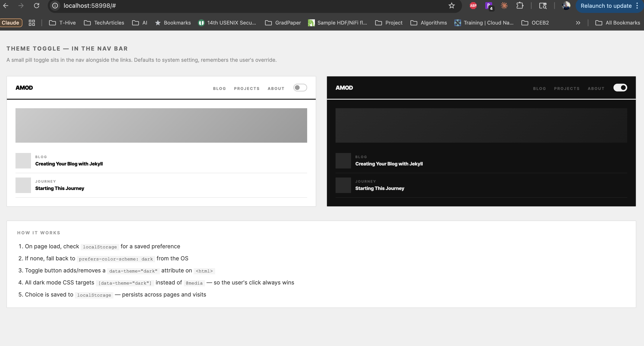Select BLOG in the light preview nav

[x=219, y=88]
